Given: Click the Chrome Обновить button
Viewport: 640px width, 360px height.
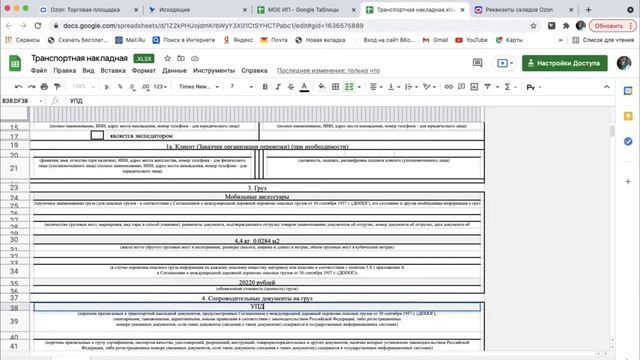Looking at the screenshot, I should point(613,25).
